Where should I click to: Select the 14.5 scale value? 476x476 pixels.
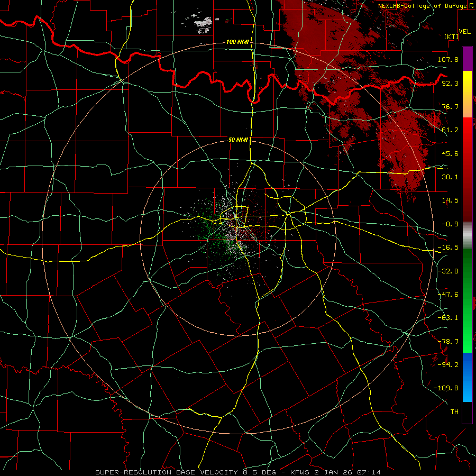(450, 200)
